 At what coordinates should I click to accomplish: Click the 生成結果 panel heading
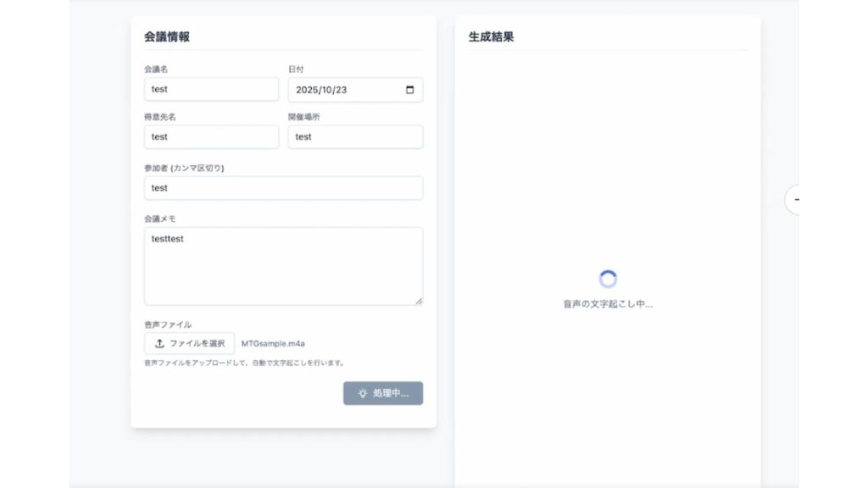coord(492,36)
